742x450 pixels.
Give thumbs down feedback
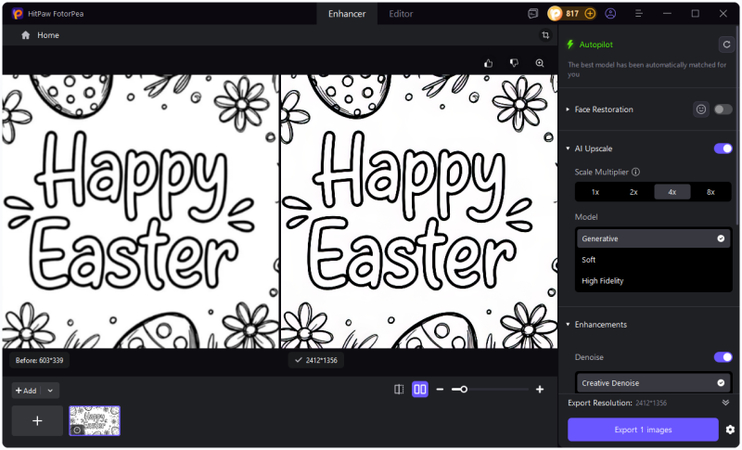coord(514,63)
